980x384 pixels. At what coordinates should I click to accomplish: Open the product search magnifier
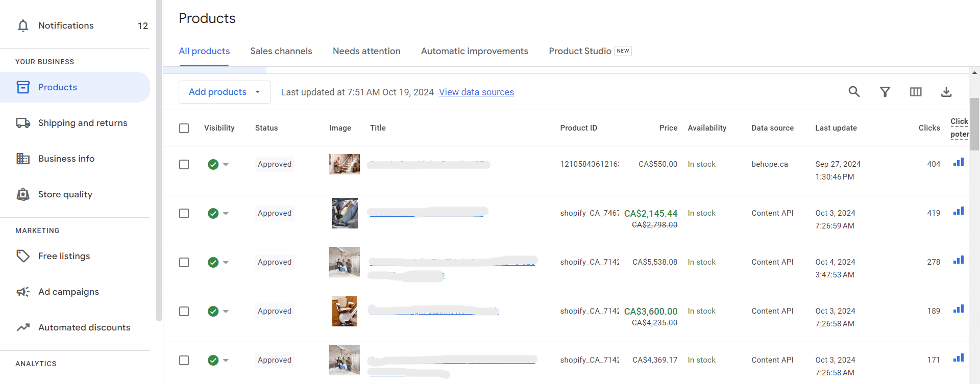[854, 92]
